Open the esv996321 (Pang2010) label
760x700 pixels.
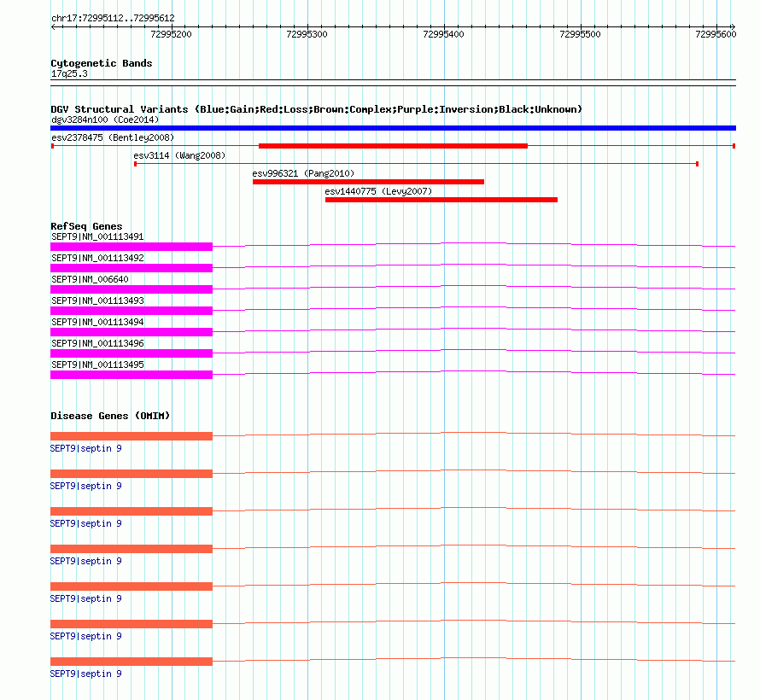[x=303, y=173]
